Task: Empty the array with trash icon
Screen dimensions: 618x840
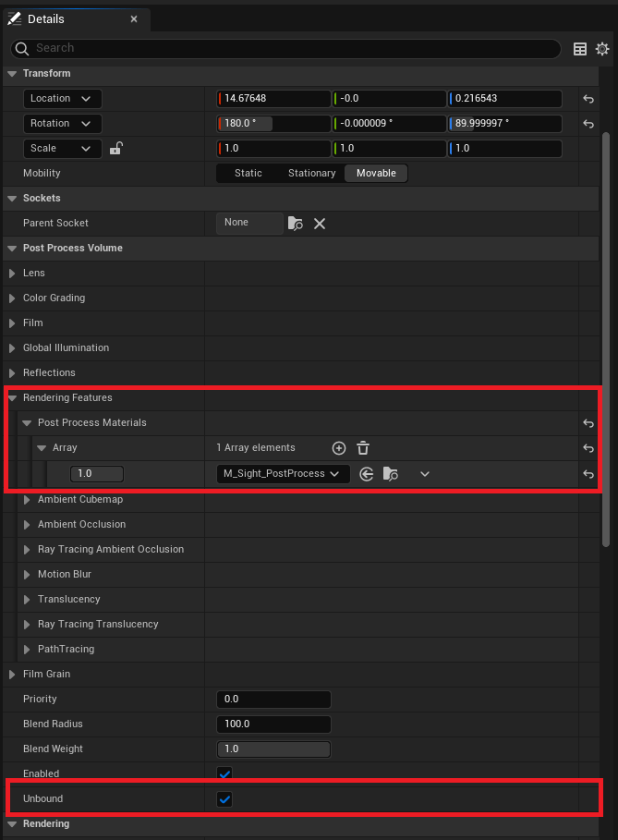Action: point(363,448)
